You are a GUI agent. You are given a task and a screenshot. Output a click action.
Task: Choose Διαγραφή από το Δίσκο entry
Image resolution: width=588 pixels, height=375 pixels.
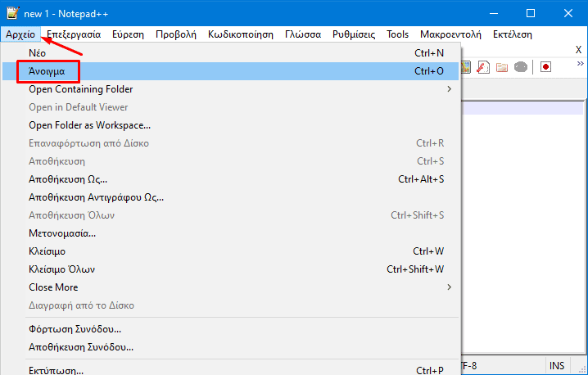tap(231, 305)
